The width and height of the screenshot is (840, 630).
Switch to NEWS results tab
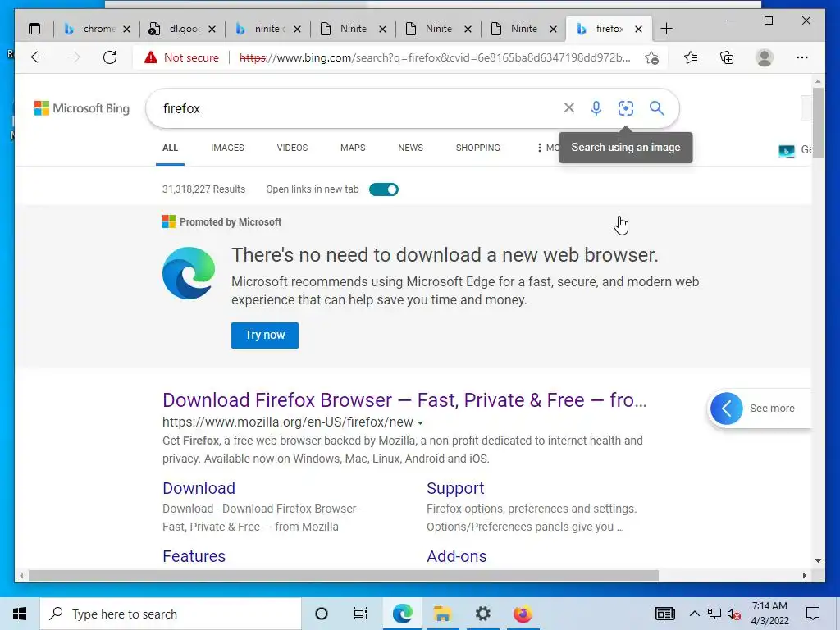tap(410, 148)
